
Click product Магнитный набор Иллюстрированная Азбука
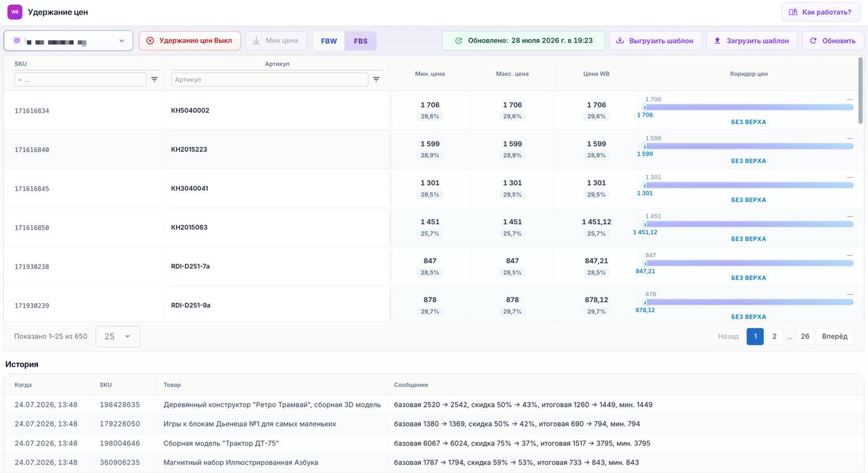tap(241, 462)
